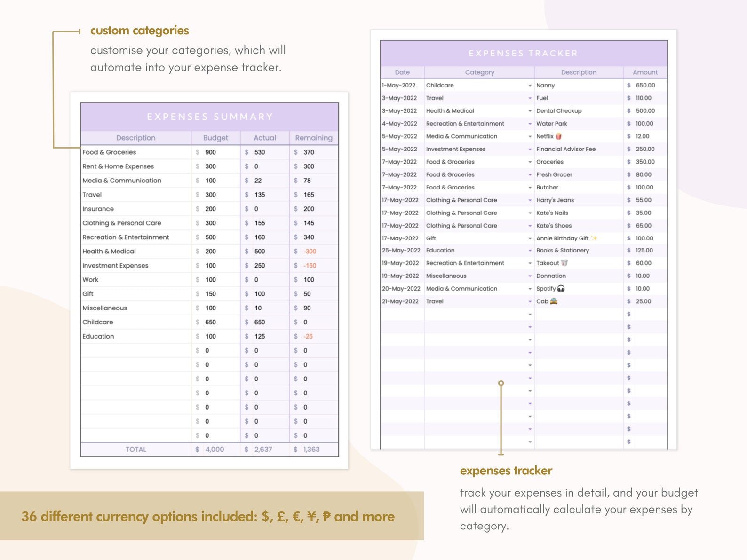
Task: Click the EXPENSES TRACKER title
Action: tap(523, 53)
